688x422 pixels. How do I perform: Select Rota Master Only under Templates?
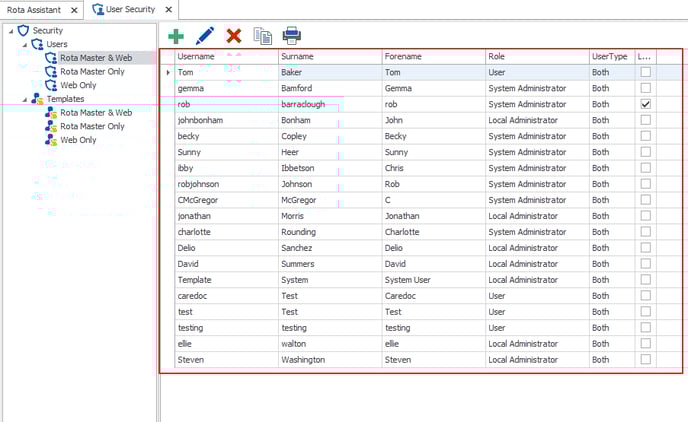coord(92,126)
